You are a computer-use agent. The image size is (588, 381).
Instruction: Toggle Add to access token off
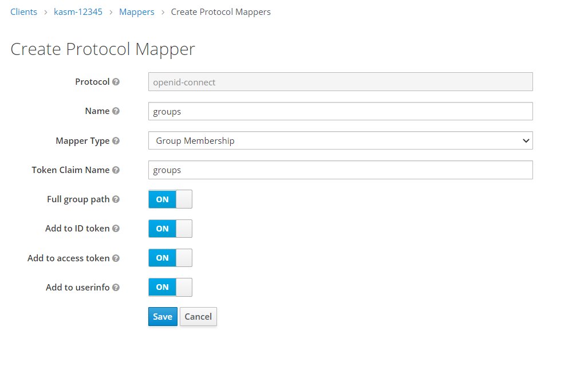170,258
